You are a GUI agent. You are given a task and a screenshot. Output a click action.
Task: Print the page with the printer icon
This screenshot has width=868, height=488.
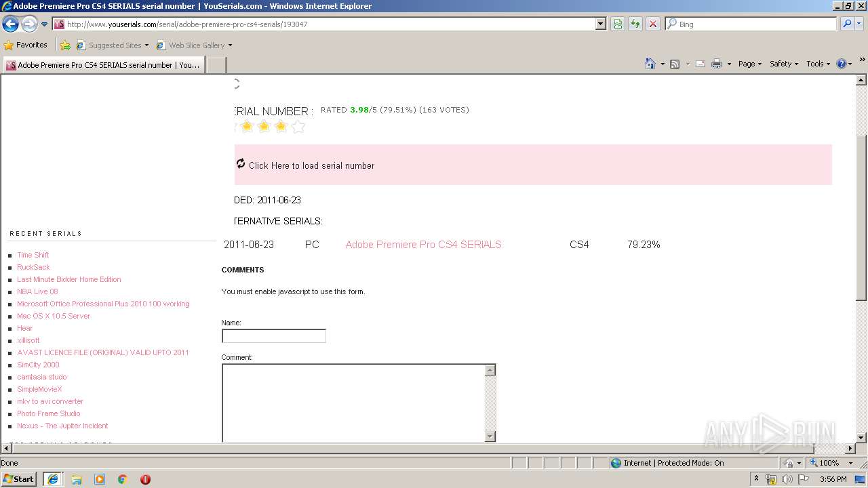coord(717,64)
